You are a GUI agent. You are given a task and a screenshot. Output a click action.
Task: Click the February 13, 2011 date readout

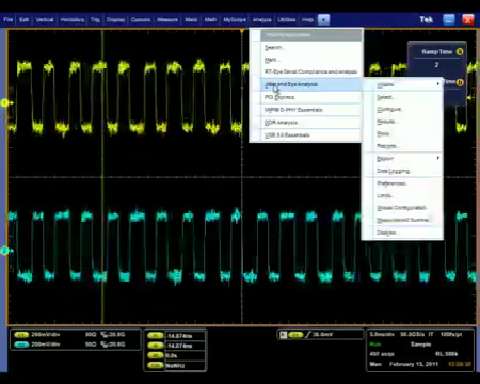pyautogui.click(x=413, y=364)
